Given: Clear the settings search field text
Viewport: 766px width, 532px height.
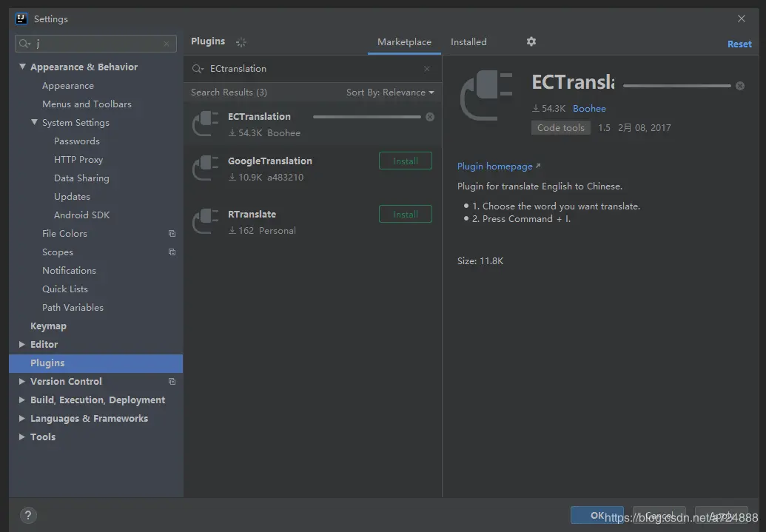Looking at the screenshot, I should pos(167,44).
